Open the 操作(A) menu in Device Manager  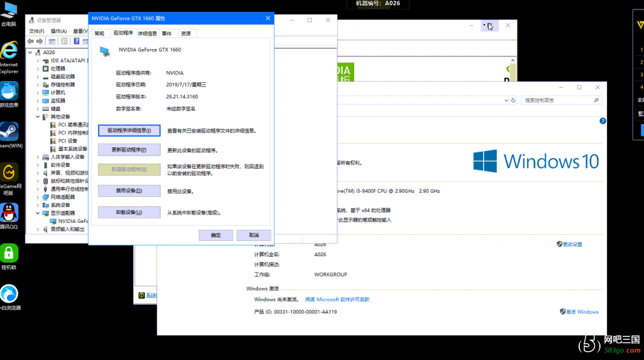point(58,31)
